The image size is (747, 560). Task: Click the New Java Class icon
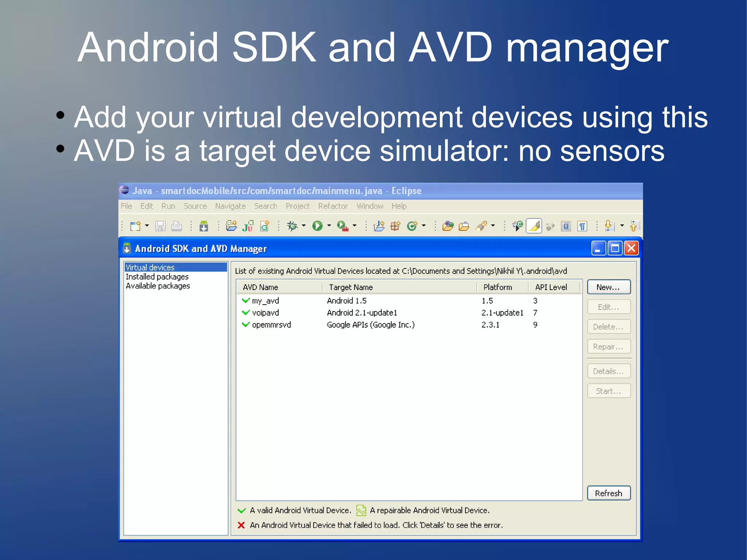tap(412, 226)
